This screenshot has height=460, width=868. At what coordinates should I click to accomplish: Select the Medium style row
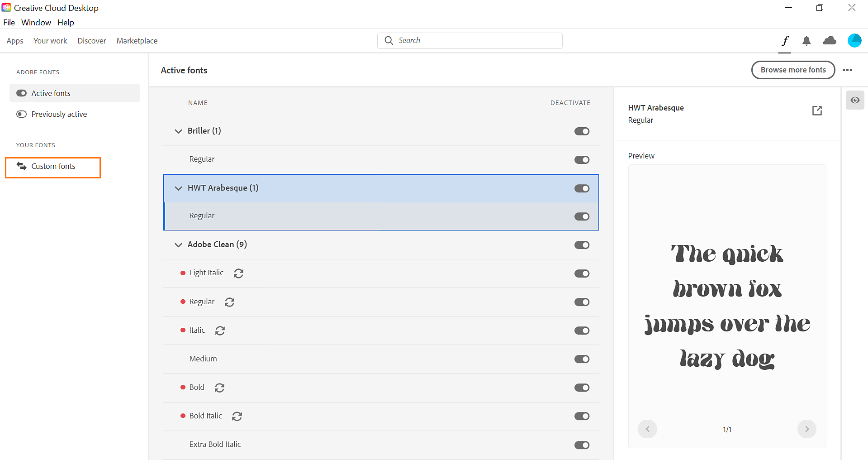pyautogui.click(x=381, y=359)
